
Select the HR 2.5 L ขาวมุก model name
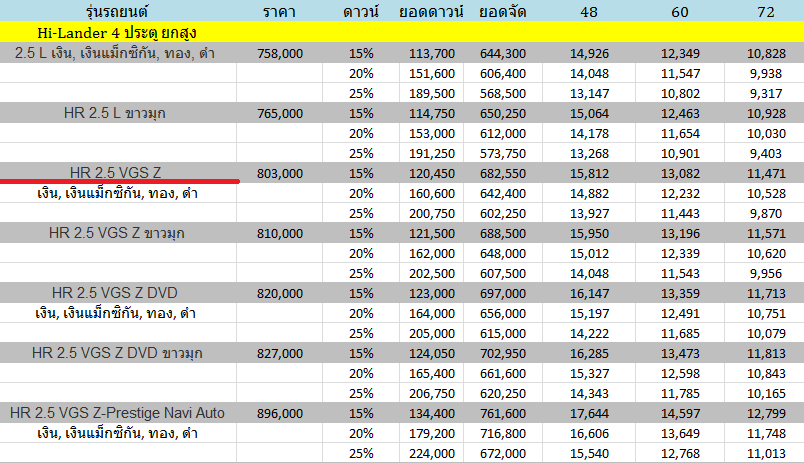pos(115,113)
